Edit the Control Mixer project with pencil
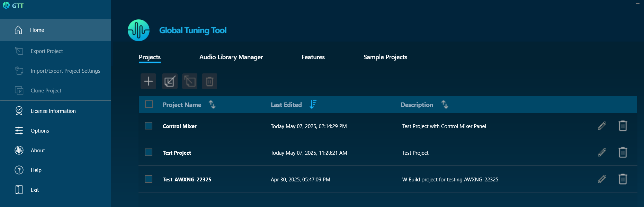The image size is (644, 207). 602,126
